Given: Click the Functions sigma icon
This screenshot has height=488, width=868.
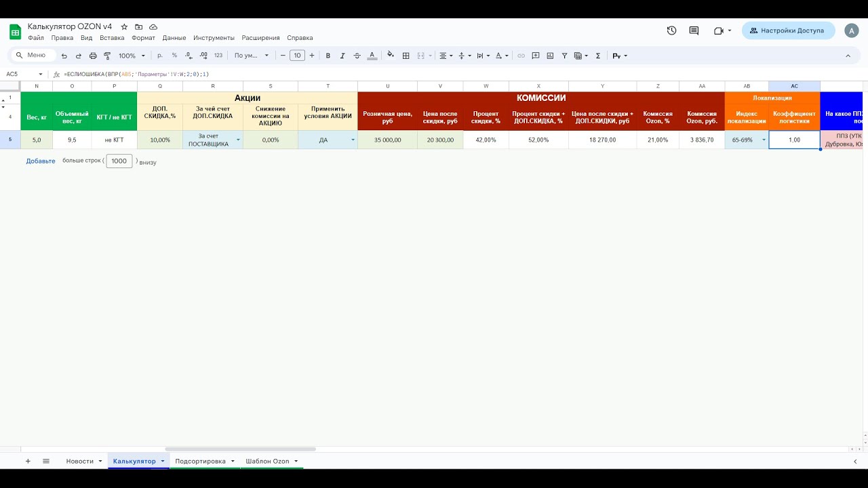Looking at the screenshot, I should coord(597,56).
